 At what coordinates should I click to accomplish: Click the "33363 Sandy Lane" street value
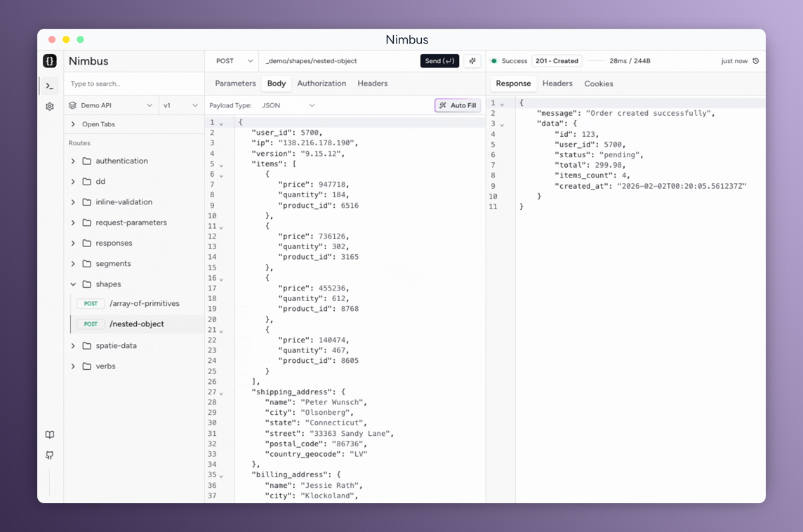[x=350, y=434]
